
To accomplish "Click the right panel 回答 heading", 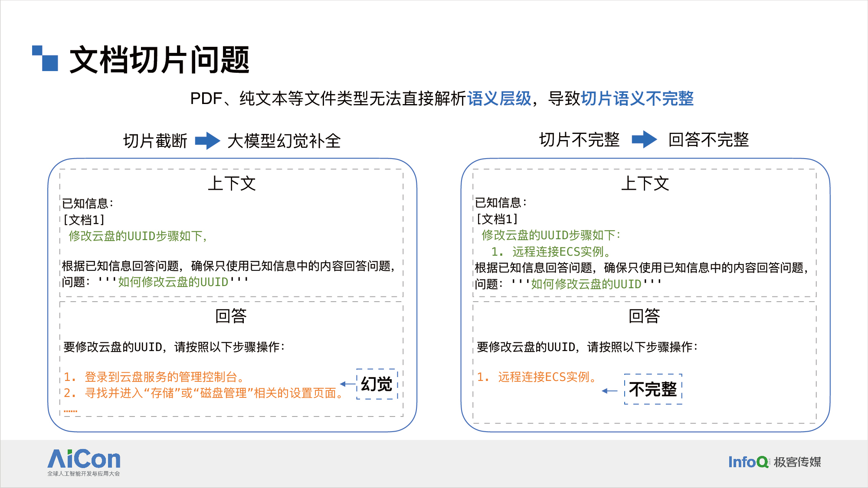I will tap(645, 316).
